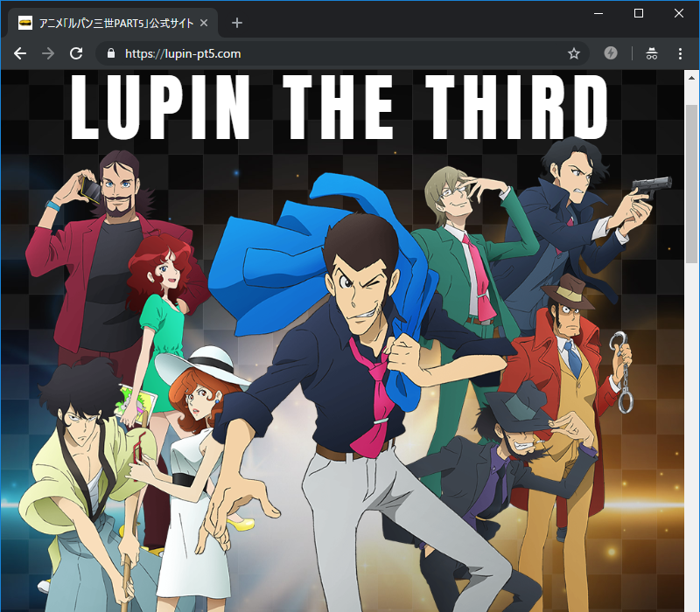Image resolution: width=700 pixels, height=612 pixels.
Task: Minimize the browser window
Action: pyautogui.click(x=598, y=13)
